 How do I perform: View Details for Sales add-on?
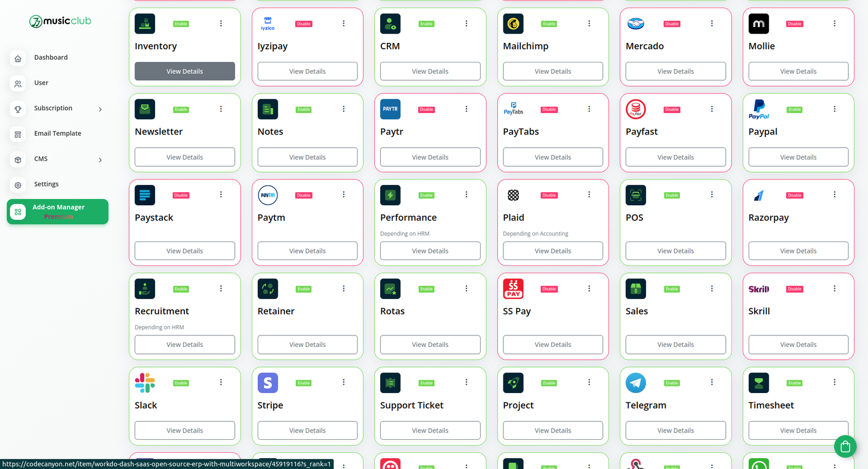(675, 345)
